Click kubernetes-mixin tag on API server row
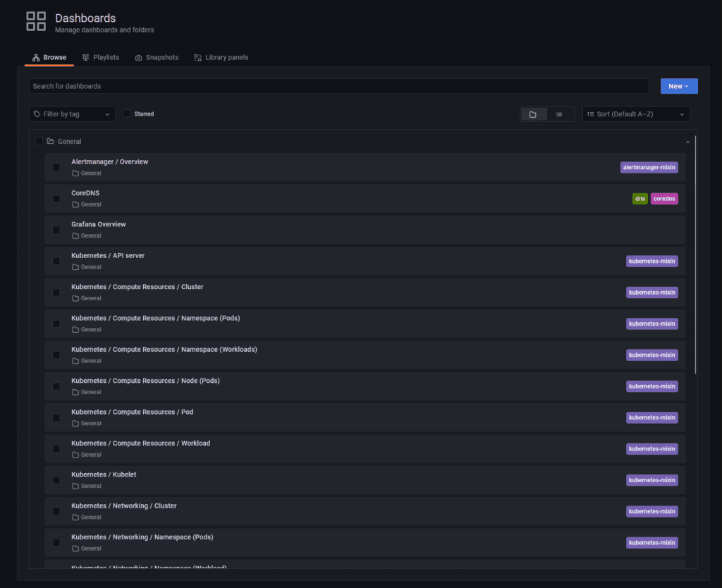The height and width of the screenshot is (588, 722). click(x=651, y=261)
